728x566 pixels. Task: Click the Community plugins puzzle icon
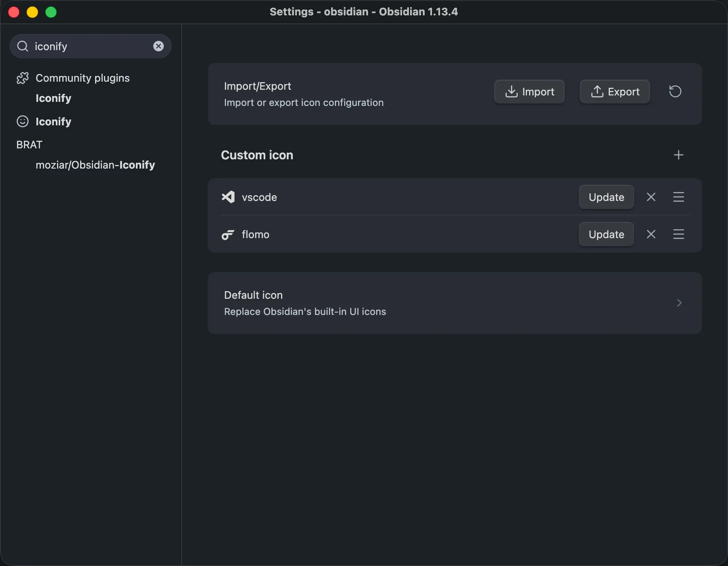(23, 78)
